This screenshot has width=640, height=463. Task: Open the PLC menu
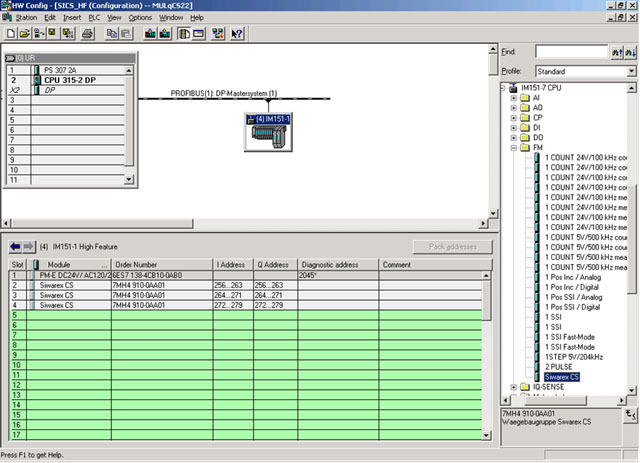tap(94, 17)
